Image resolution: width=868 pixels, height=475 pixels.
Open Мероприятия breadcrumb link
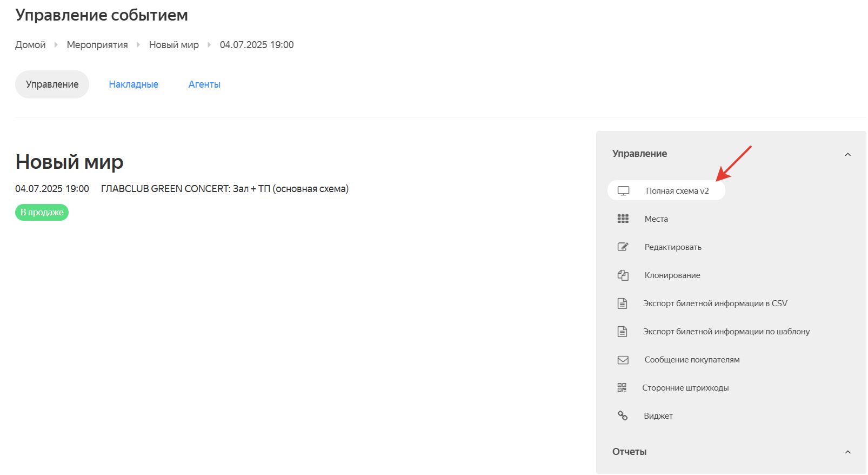pyautogui.click(x=97, y=45)
